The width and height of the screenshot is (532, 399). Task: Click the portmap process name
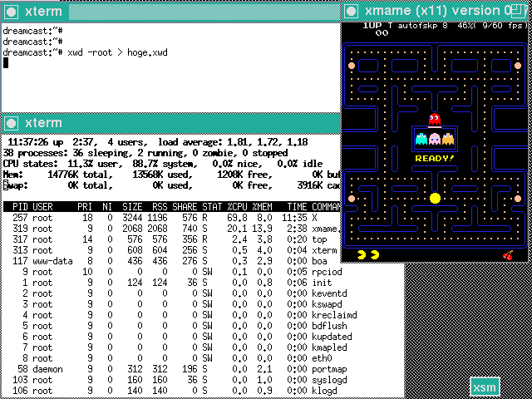coord(329,369)
